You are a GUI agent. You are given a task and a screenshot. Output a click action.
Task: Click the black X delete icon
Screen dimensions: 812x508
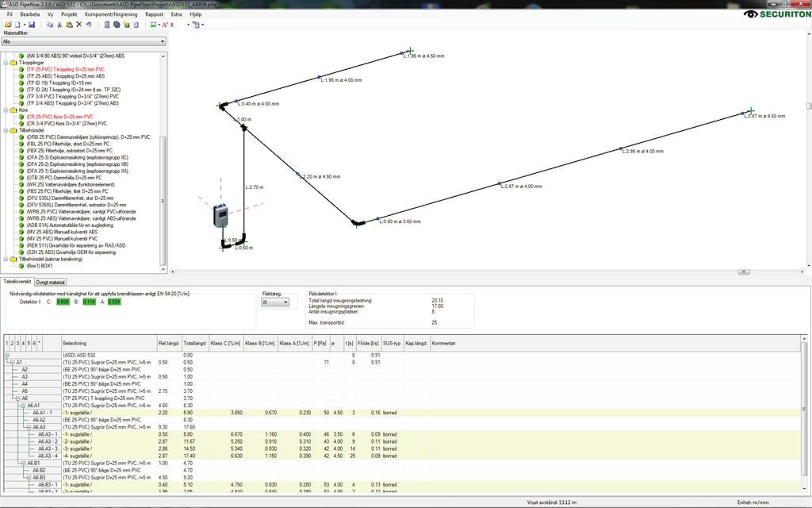tap(79, 25)
